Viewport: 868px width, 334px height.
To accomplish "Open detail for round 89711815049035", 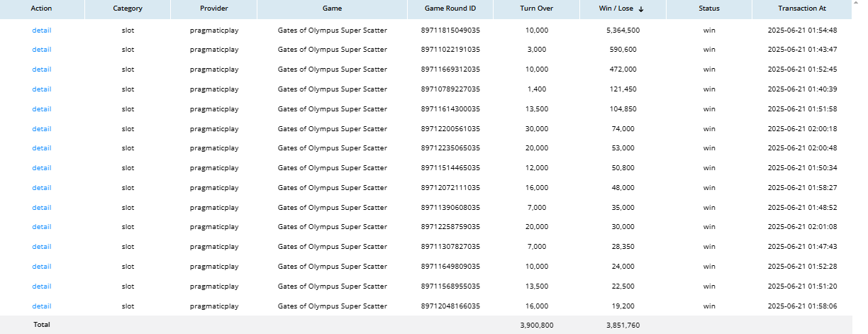I will pos(42,30).
